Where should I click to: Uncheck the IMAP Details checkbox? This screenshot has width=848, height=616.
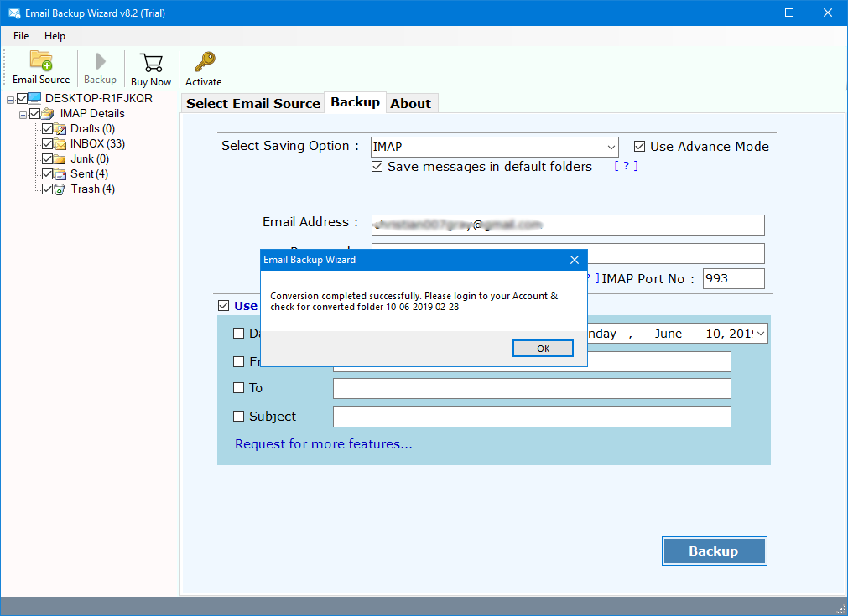click(x=35, y=113)
